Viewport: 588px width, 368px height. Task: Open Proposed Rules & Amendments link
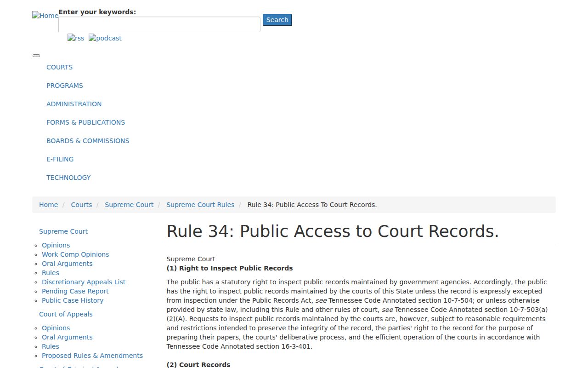pos(92,356)
